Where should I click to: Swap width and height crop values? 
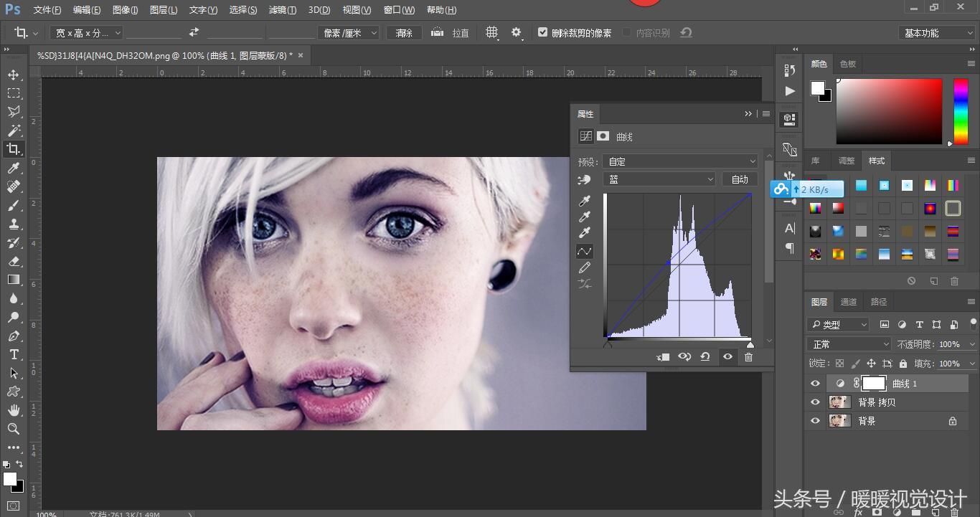click(x=194, y=32)
